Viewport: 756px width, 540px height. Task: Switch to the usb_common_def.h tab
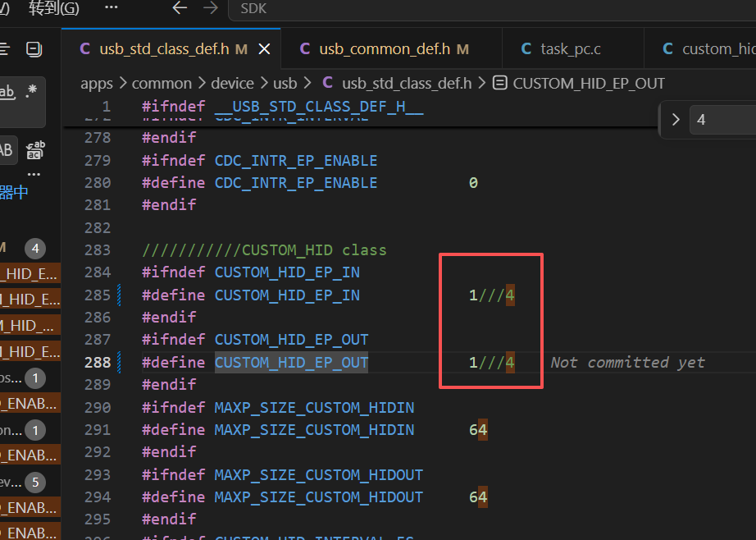[384, 48]
